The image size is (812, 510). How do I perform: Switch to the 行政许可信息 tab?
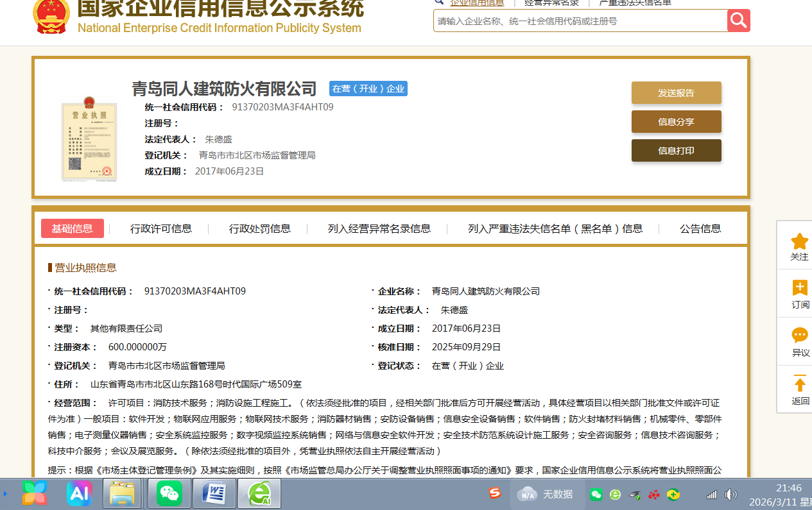[x=160, y=228]
